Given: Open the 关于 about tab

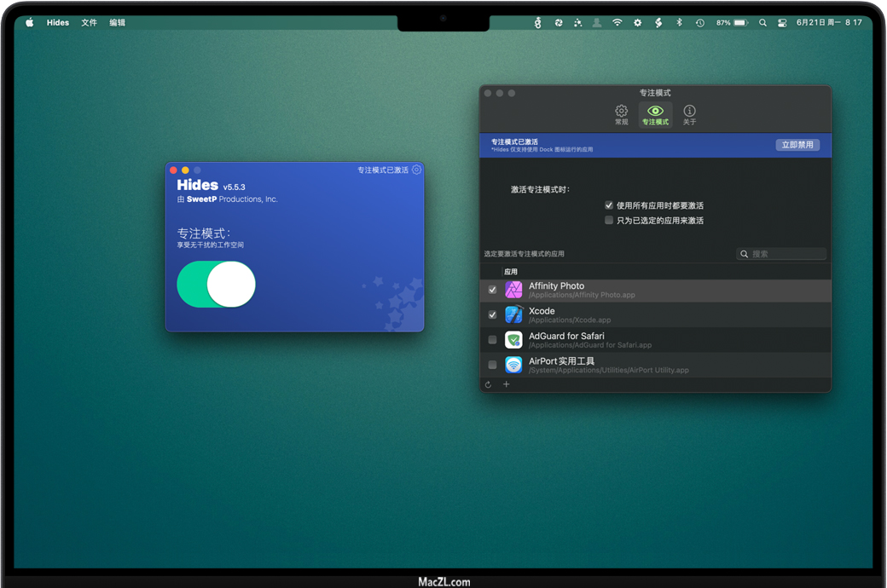Looking at the screenshot, I should pos(689,114).
